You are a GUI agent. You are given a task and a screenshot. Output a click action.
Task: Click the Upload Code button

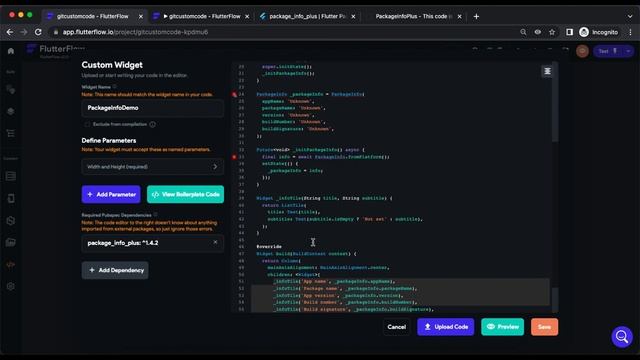click(x=446, y=327)
